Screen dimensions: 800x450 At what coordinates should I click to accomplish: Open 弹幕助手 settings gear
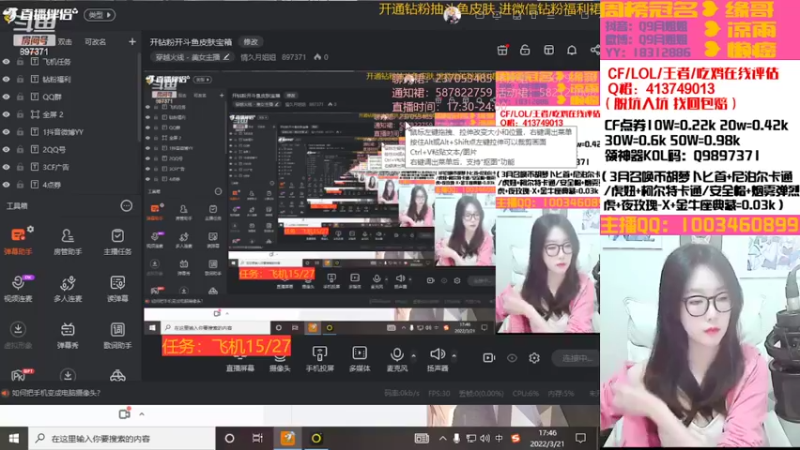(x=31, y=230)
